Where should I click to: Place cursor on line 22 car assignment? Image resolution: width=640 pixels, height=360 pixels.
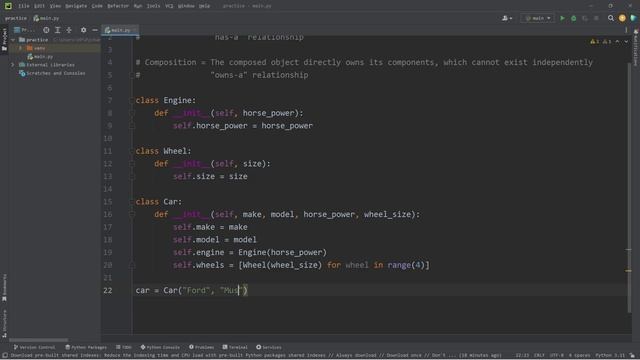point(192,291)
